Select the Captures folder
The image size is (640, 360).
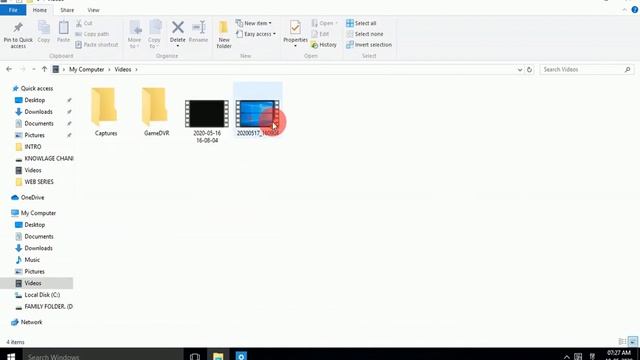pyautogui.click(x=105, y=111)
